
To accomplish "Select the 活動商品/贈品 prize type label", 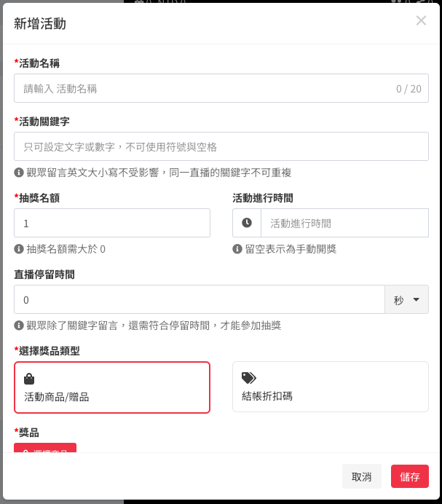I will pos(57,397).
